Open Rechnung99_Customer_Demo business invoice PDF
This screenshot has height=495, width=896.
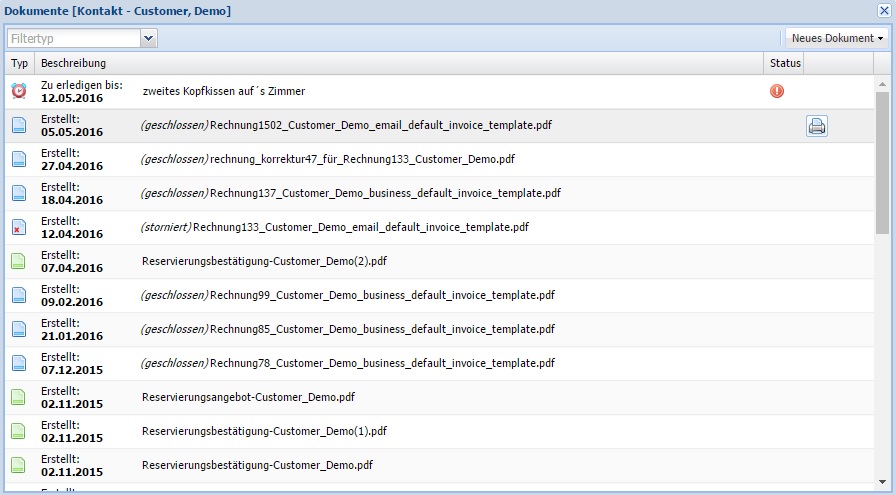[x=382, y=296]
